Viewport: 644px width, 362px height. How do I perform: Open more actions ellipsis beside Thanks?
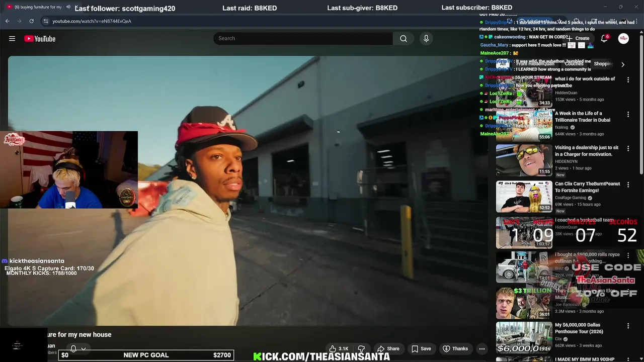[481, 348]
